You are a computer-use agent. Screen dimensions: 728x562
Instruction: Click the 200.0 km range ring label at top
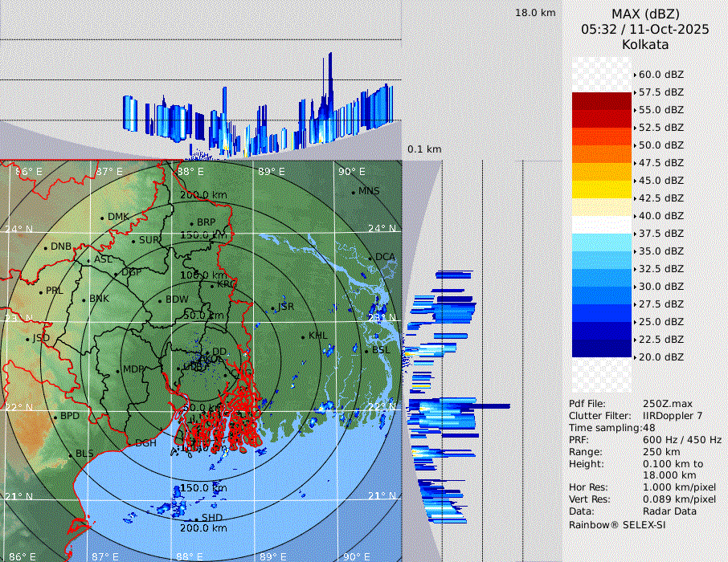[x=202, y=195]
